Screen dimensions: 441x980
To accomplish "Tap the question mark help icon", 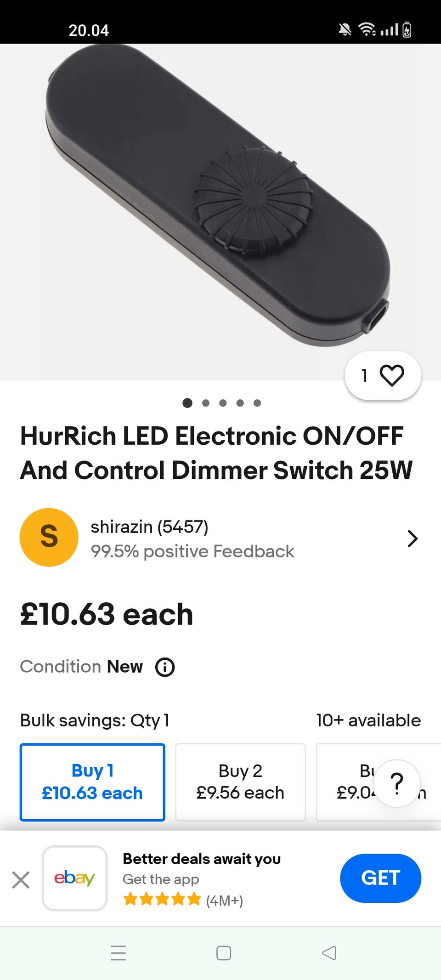I will (396, 783).
